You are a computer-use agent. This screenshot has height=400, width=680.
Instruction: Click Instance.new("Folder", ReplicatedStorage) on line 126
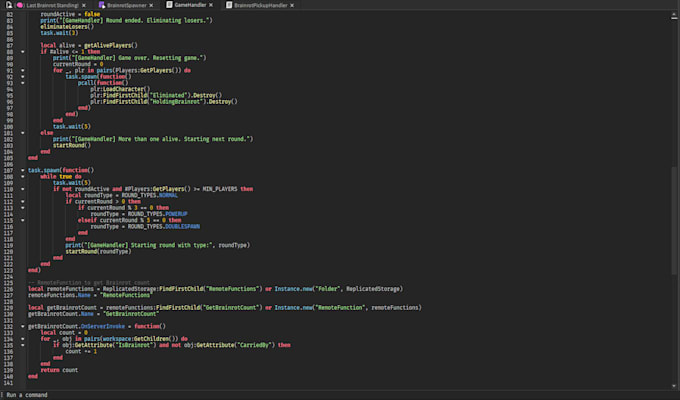click(x=338, y=289)
